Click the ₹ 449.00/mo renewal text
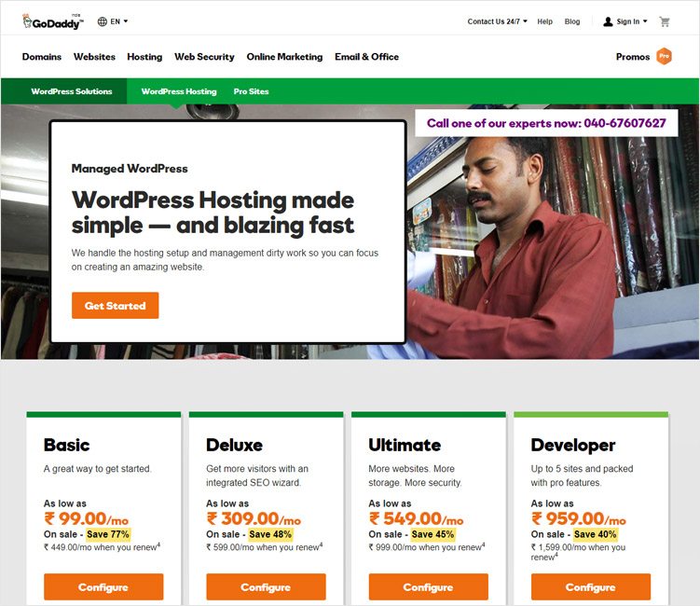The image size is (700, 606). click(x=102, y=547)
